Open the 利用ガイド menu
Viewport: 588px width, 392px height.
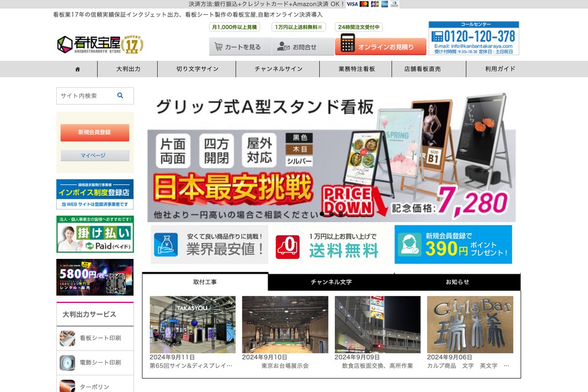pos(500,69)
